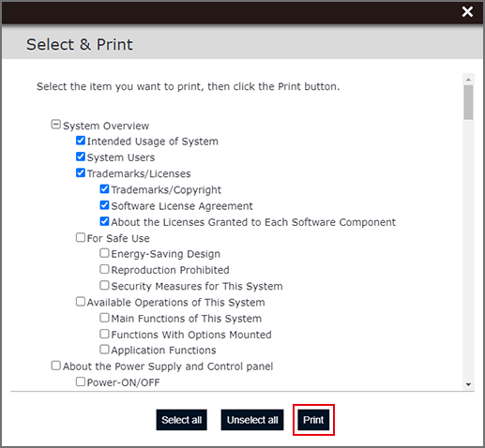Uncheck Intended Usage of System checkbox
485x448 pixels.
(x=81, y=141)
